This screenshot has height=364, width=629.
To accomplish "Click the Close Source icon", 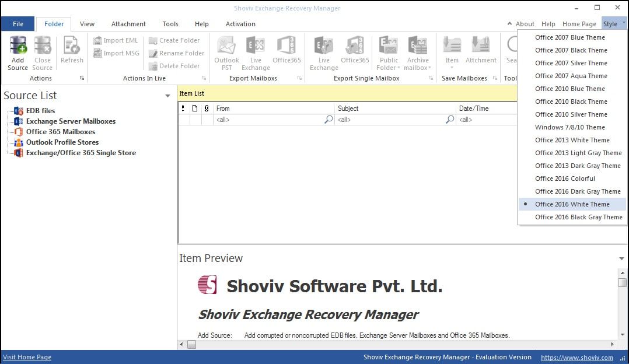I will coord(42,45).
